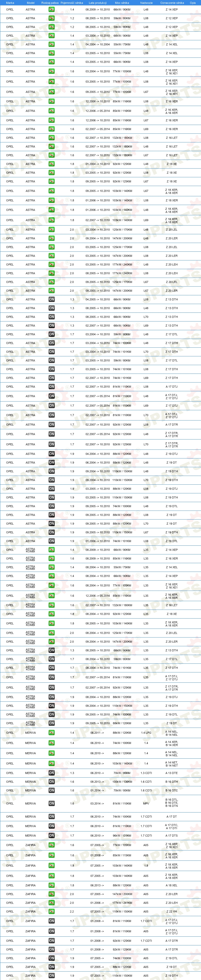This screenshot has height=980, width=201.
Task: Select the '96kW / 131KM' power cell
Action: click(x=122, y=835)
